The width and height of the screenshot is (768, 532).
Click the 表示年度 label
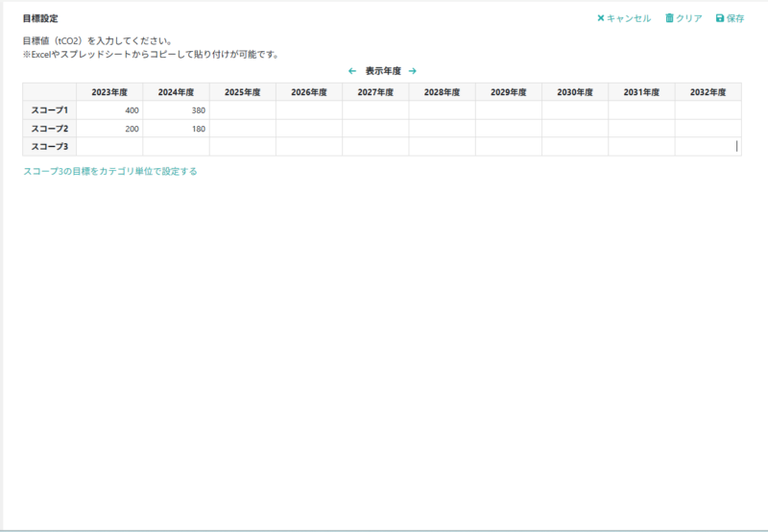383,71
